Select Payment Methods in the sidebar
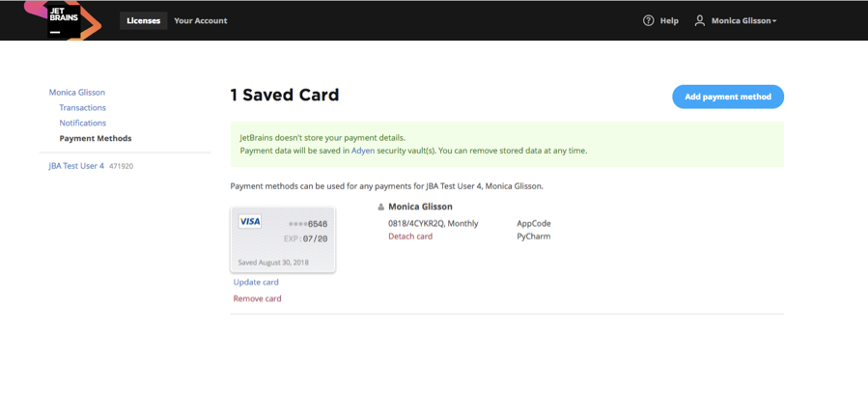Viewport: 868px width, 393px height. pos(96,139)
